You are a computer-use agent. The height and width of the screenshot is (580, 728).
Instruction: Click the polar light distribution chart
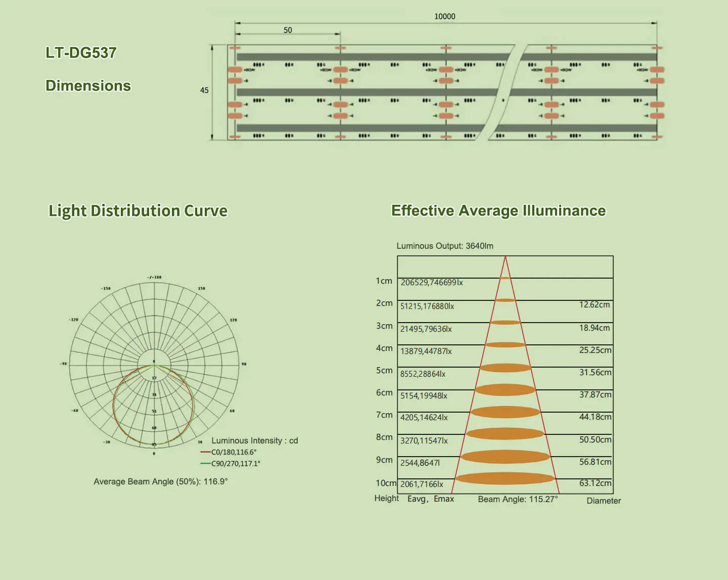(x=154, y=365)
